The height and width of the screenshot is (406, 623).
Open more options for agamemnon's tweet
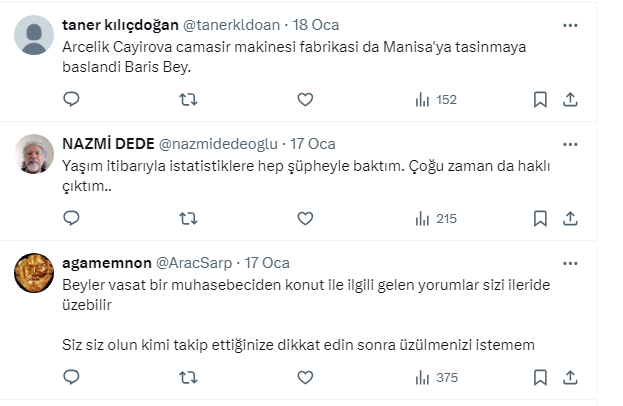click(570, 263)
